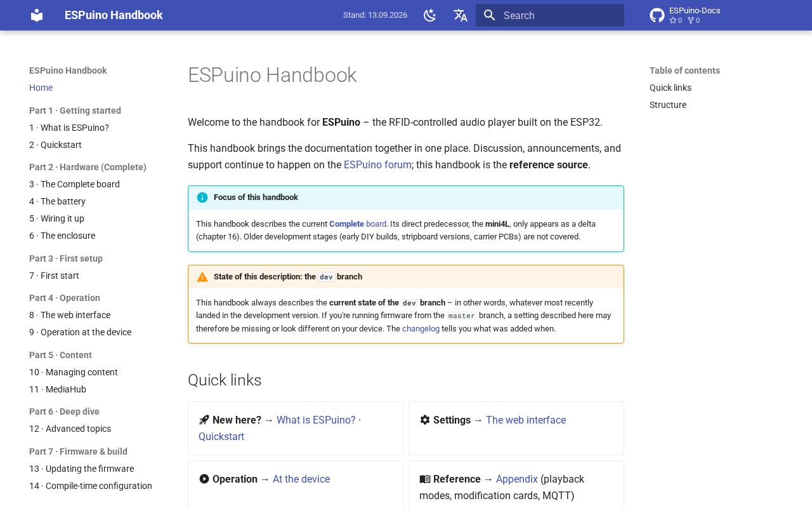Open At the device link
The height and width of the screenshot is (508, 812).
click(301, 479)
